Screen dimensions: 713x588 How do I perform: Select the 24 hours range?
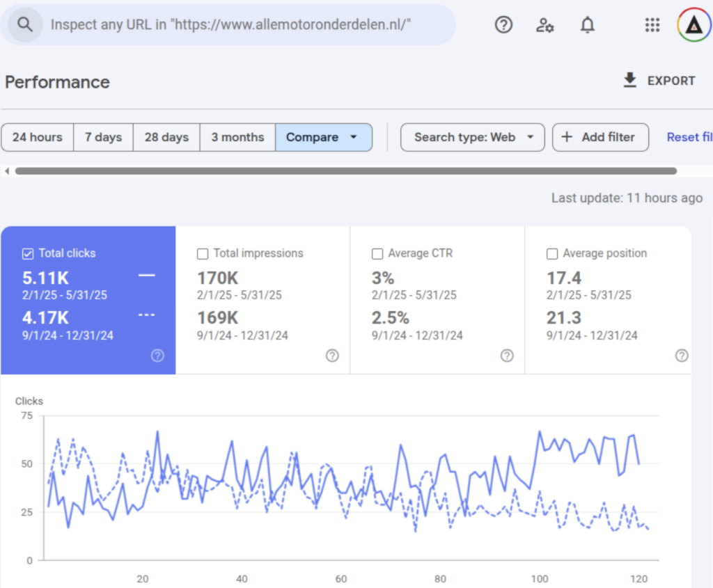(38, 137)
